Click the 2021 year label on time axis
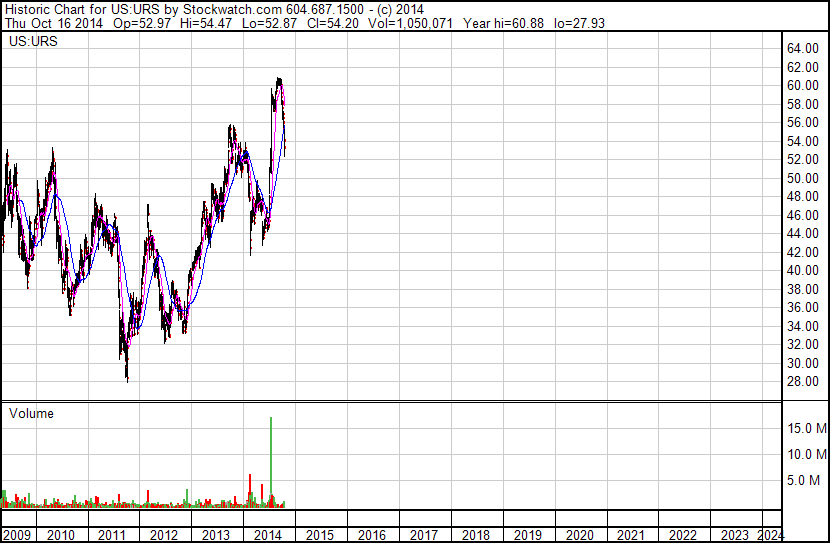830x543 pixels. click(631, 535)
